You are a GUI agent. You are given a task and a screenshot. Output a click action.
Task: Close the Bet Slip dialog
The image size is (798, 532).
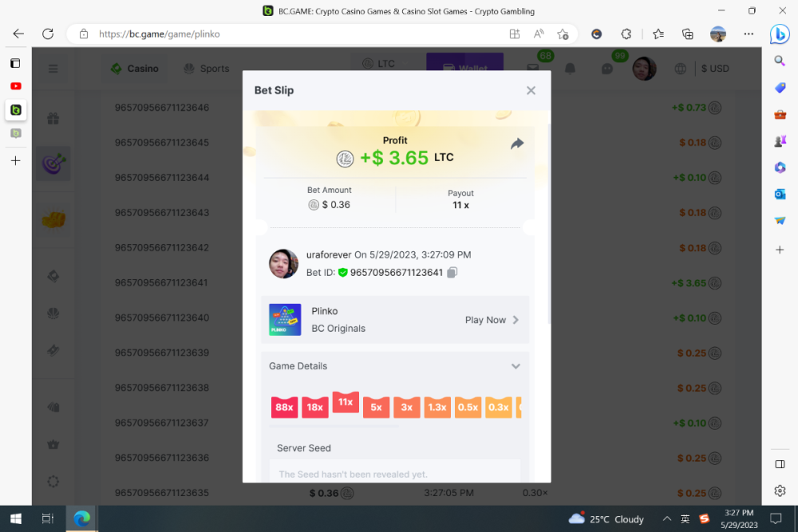(531, 91)
